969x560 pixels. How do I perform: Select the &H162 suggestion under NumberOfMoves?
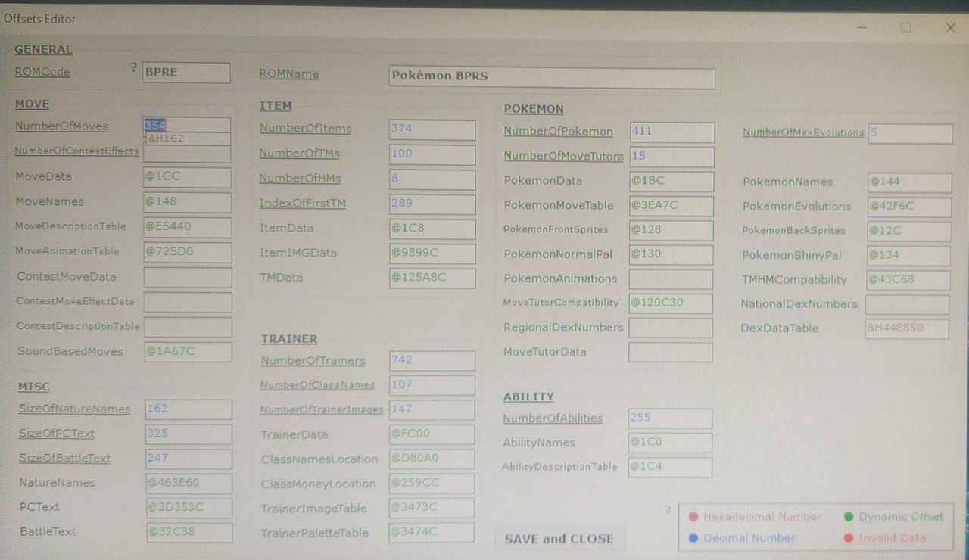[187, 138]
